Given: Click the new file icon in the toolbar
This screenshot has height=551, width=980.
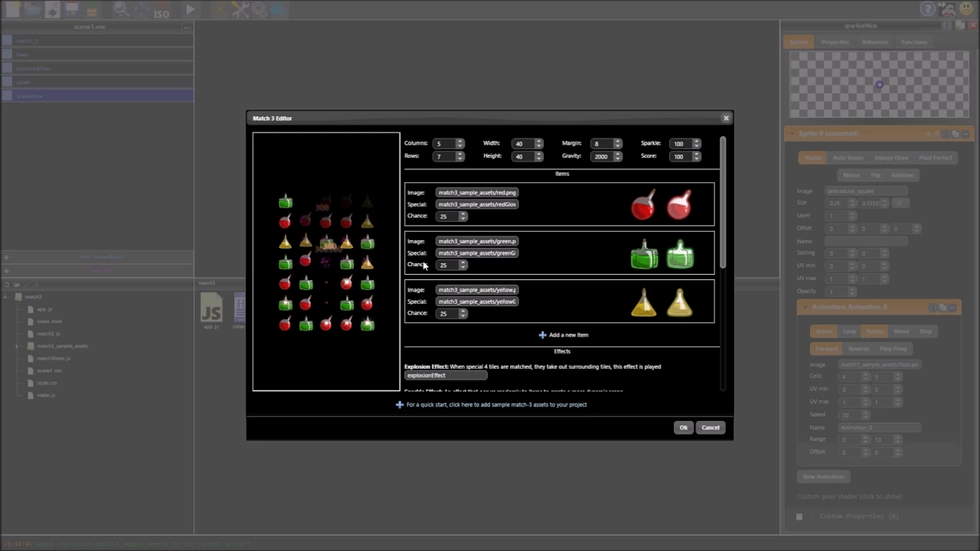Looking at the screenshot, I should (11, 10).
